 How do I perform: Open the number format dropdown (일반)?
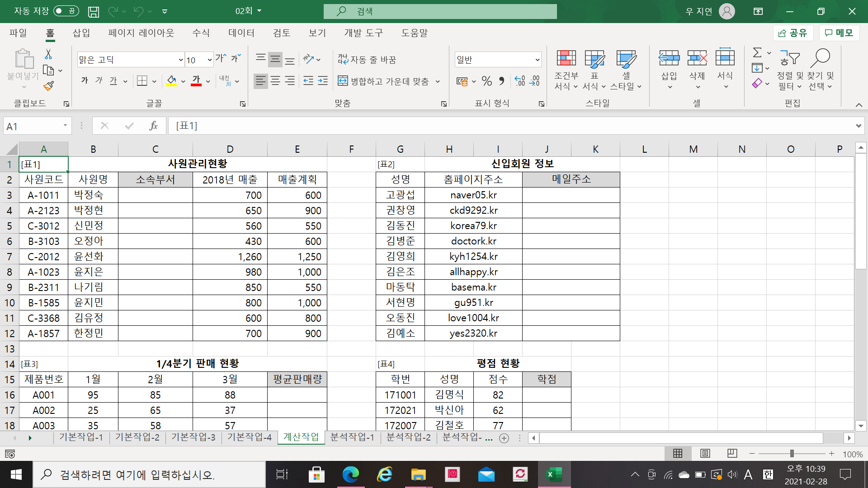537,60
